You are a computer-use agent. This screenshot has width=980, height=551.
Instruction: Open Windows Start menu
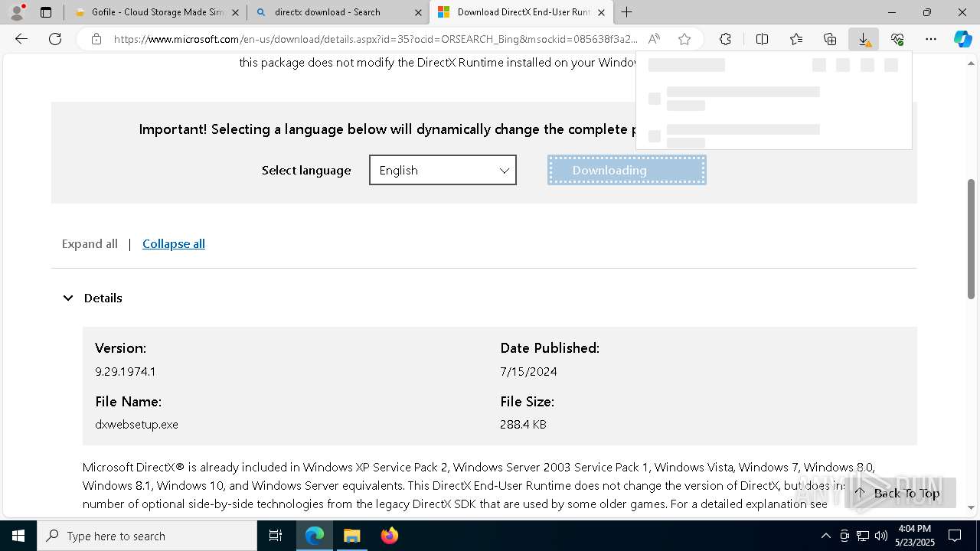[x=18, y=536]
